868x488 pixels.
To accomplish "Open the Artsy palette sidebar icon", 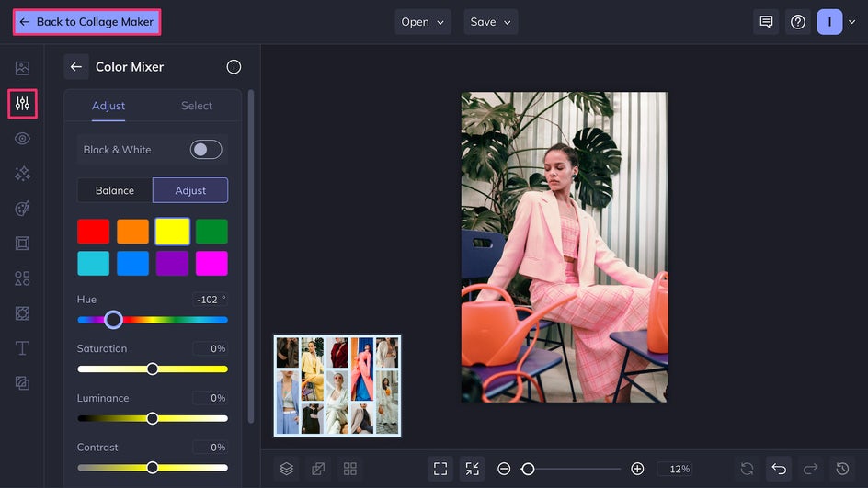I will 22,209.
